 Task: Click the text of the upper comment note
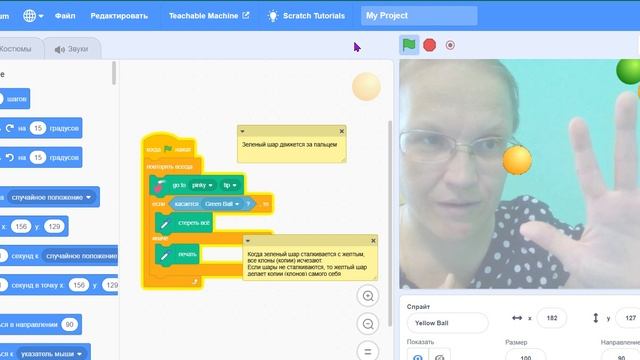click(289, 144)
